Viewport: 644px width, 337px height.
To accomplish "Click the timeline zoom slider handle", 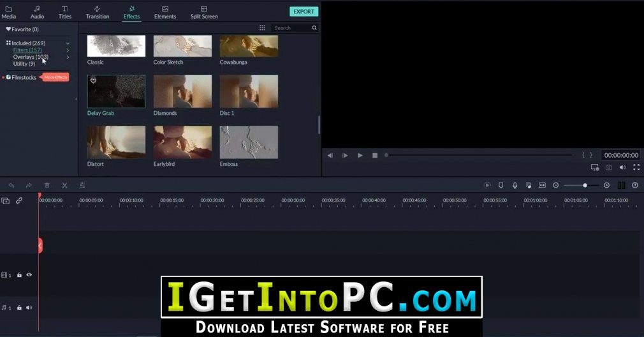I will pyautogui.click(x=585, y=185).
